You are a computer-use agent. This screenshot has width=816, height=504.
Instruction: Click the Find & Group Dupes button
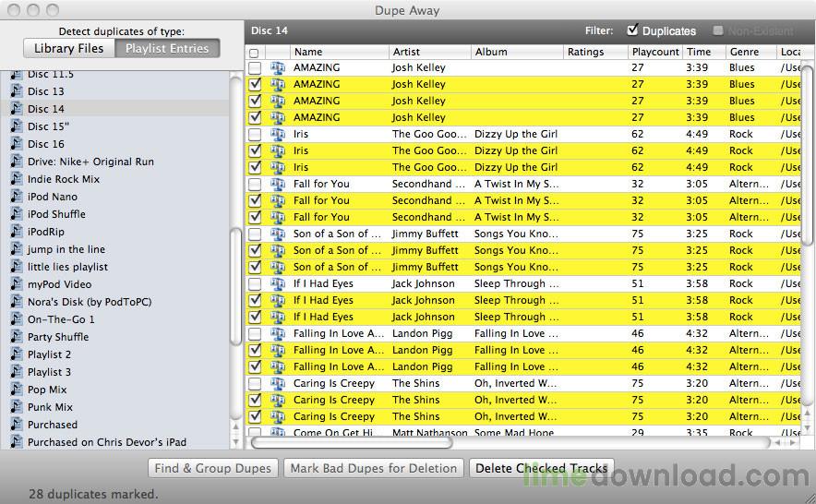pos(213,468)
